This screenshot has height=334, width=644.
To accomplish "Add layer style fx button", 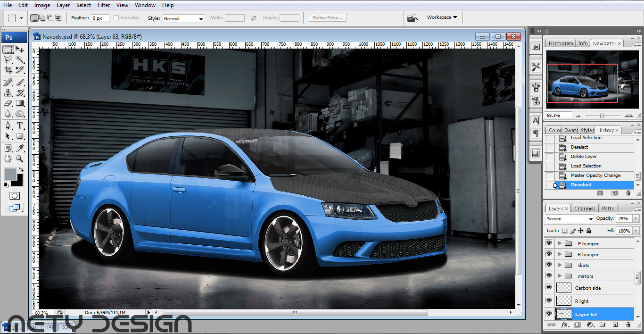I will tap(564, 325).
